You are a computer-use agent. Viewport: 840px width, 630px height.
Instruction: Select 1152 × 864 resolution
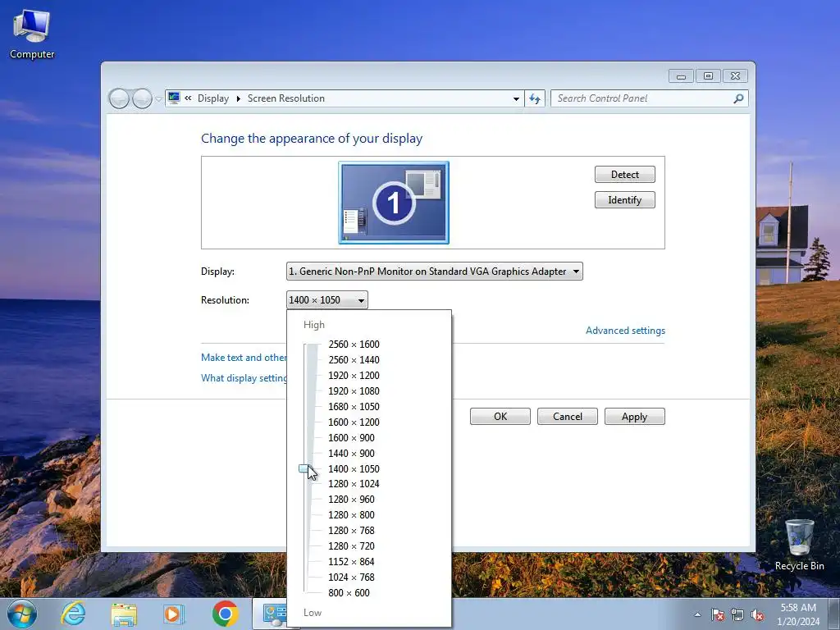pyautogui.click(x=351, y=561)
